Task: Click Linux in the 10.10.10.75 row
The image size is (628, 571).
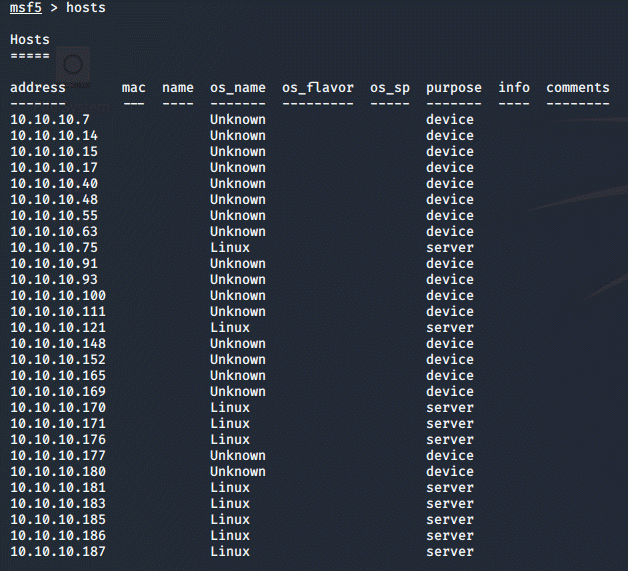Action: [230, 248]
